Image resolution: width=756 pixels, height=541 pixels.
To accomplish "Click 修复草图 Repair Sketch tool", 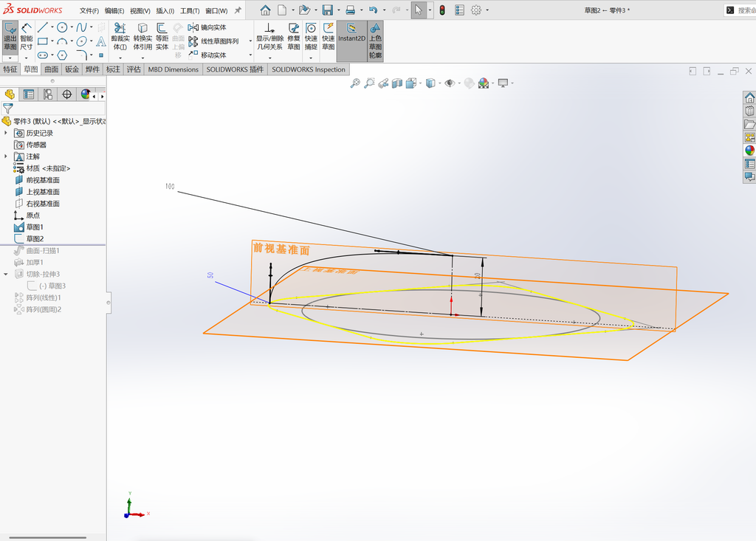I will pos(294,37).
